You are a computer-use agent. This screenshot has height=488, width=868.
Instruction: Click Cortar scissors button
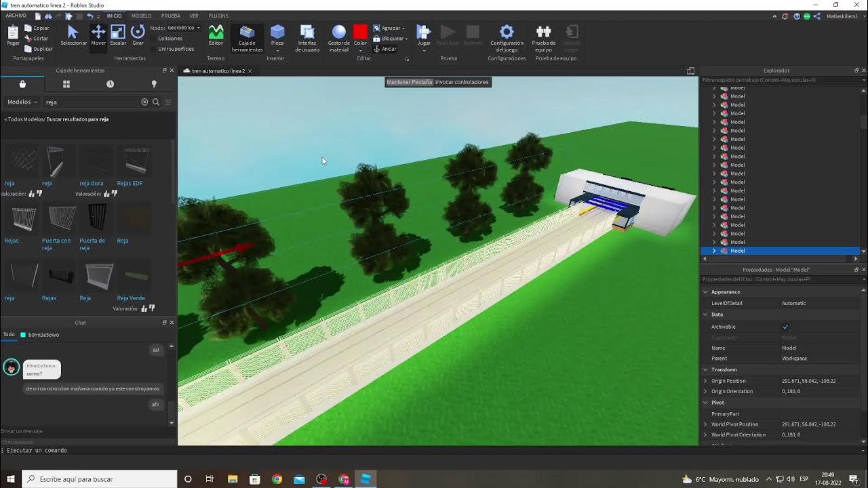tap(37, 39)
